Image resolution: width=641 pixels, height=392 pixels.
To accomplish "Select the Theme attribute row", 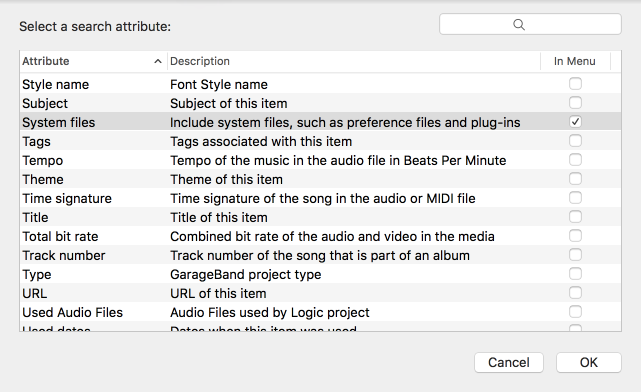I will [320, 179].
